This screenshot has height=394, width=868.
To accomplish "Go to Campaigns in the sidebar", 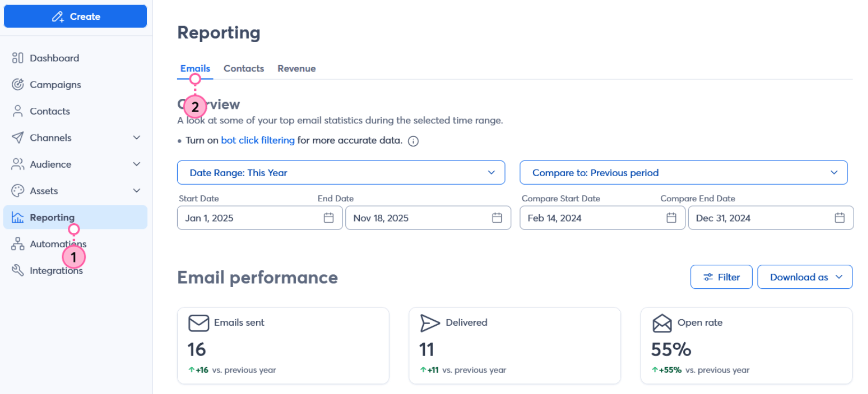I will 75,84.
